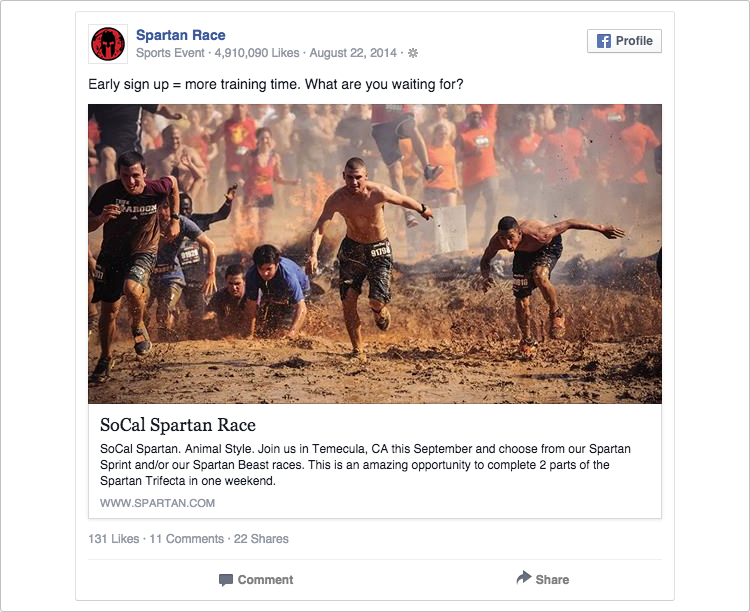750x612 pixels.
Task: Click the small gear icon after the date
Action: pyautogui.click(x=414, y=53)
